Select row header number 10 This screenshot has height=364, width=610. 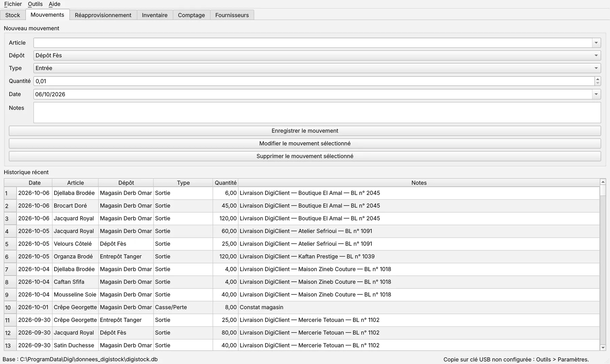click(x=10, y=307)
